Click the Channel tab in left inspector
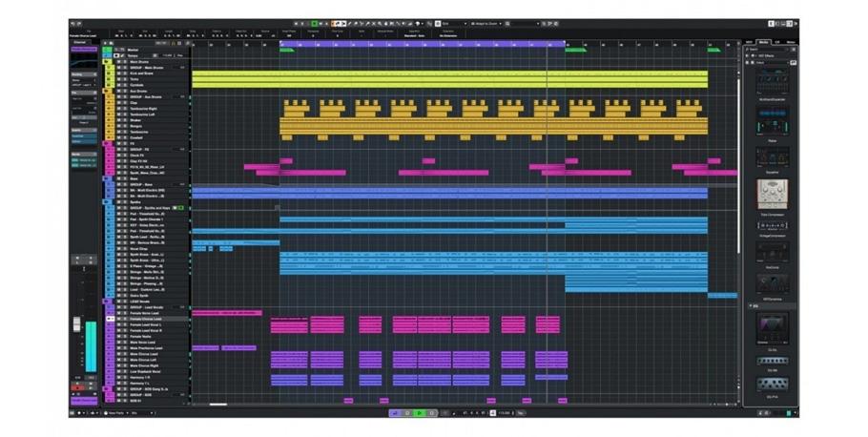Screen dimensions: 868x437 pos(79,42)
